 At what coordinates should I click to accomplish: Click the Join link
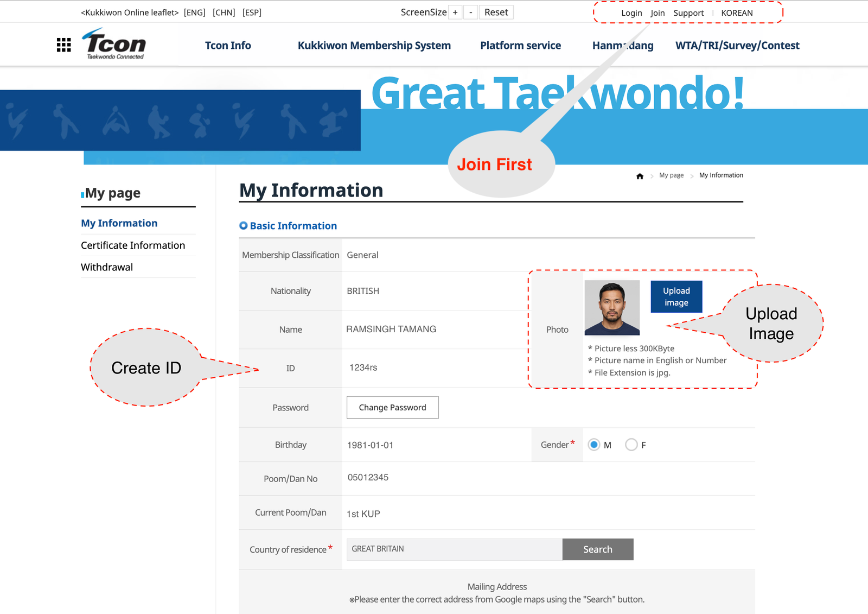[x=658, y=13]
